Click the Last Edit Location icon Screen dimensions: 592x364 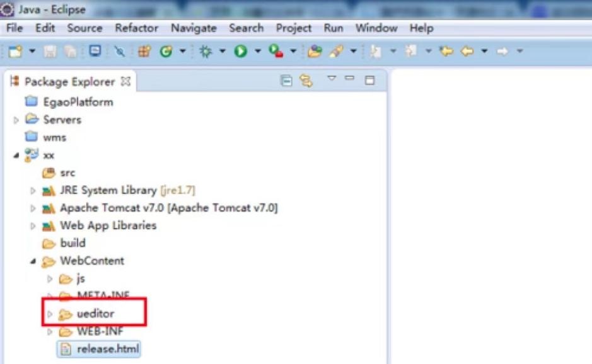(446, 51)
